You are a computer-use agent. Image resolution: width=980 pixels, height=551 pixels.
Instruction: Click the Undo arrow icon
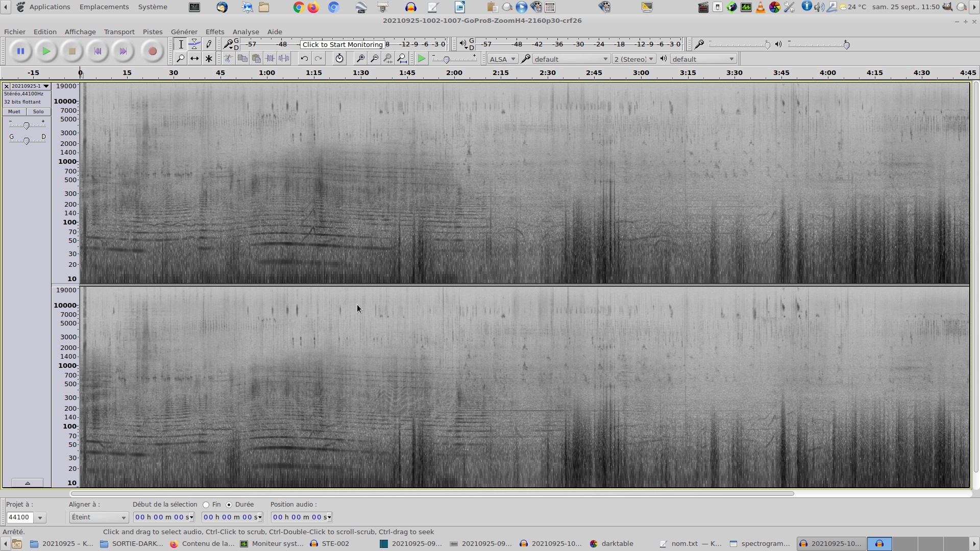click(304, 59)
